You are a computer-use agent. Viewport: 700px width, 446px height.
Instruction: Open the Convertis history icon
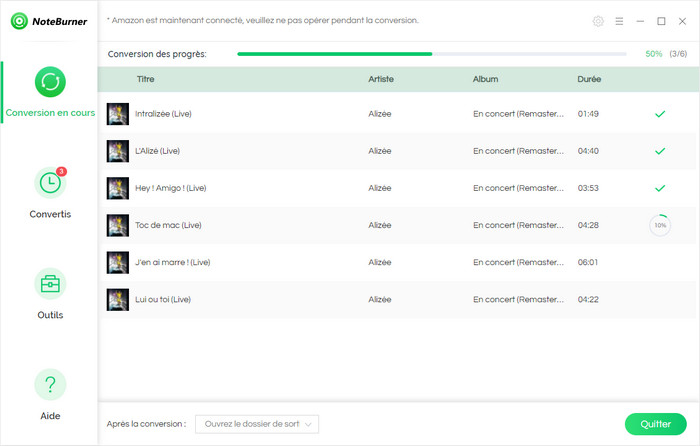click(x=50, y=183)
